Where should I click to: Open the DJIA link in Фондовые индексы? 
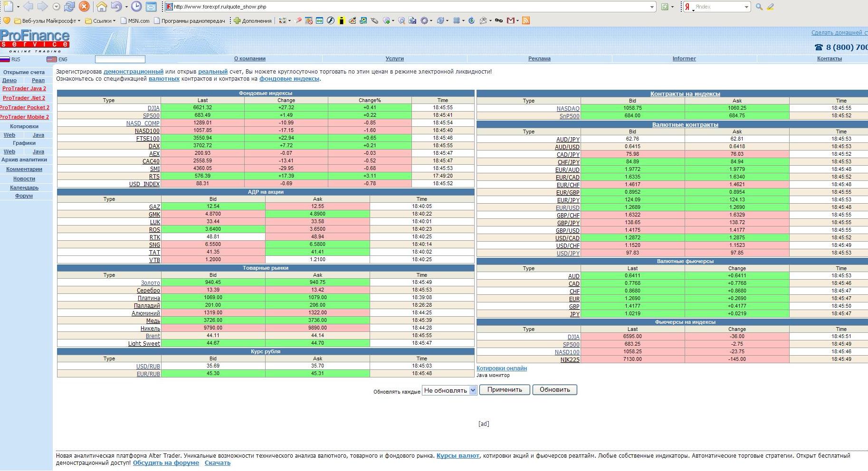153,108
